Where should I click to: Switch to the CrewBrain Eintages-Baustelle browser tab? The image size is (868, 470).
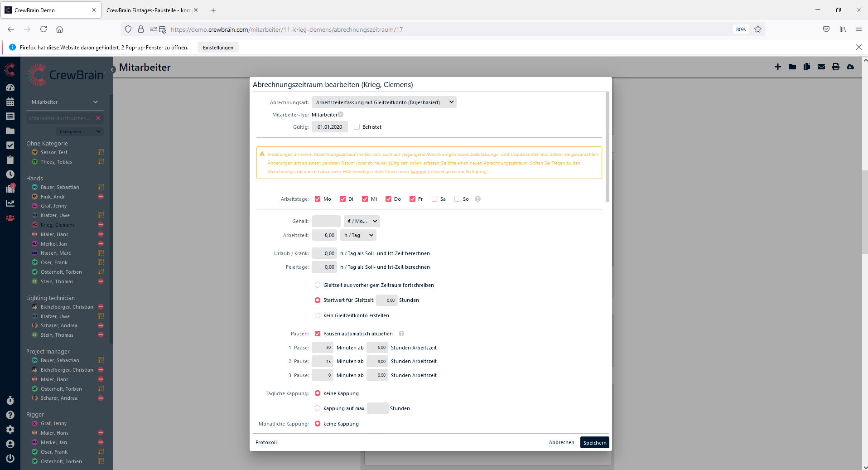[x=149, y=10]
